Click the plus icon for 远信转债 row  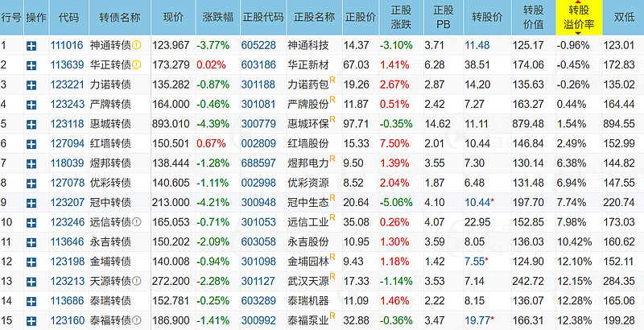coord(31,223)
